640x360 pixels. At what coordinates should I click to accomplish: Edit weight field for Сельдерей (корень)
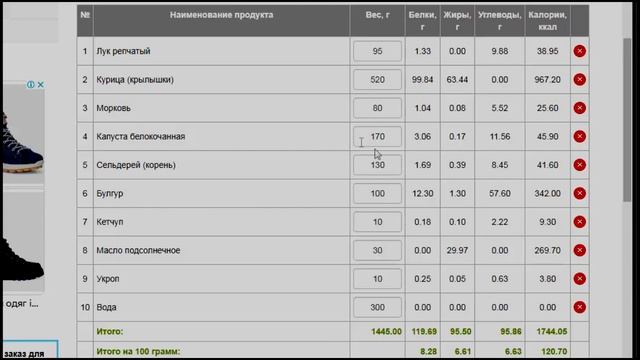377,165
